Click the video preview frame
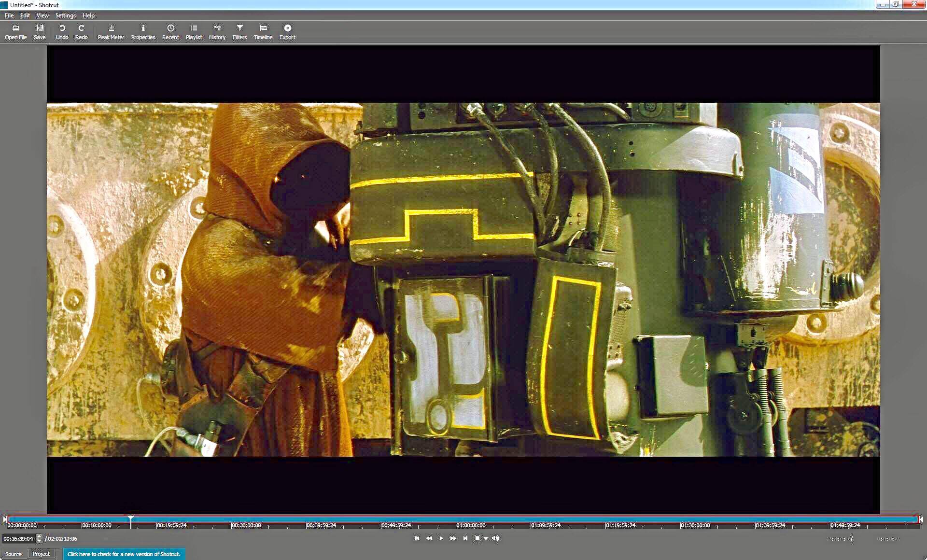The height and width of the screenshot is (560, 927). 463,280
